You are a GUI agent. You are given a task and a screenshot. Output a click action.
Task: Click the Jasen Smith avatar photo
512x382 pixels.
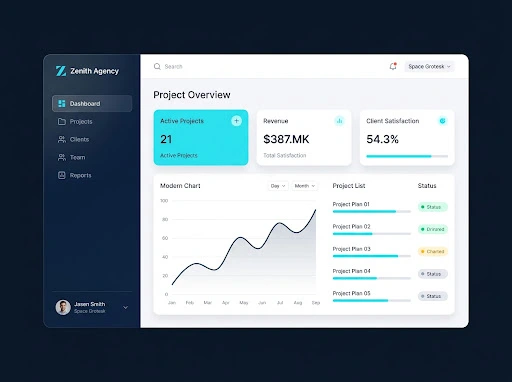[63, 307]
